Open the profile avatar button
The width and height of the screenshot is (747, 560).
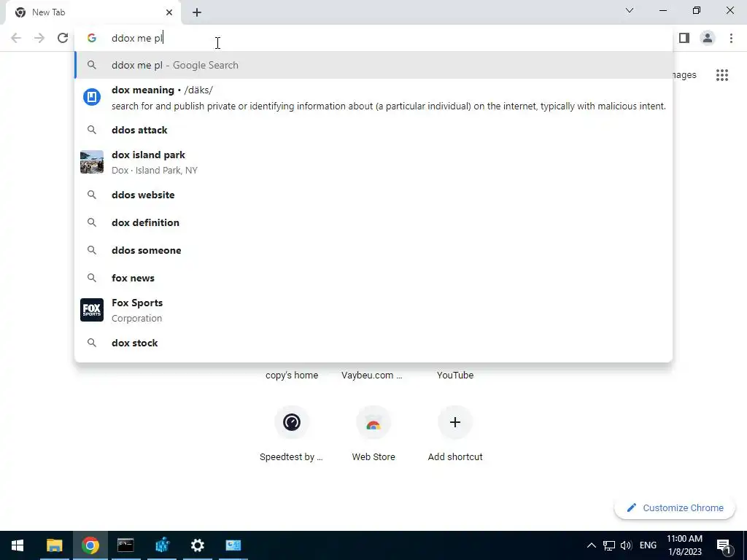point(708,38)
